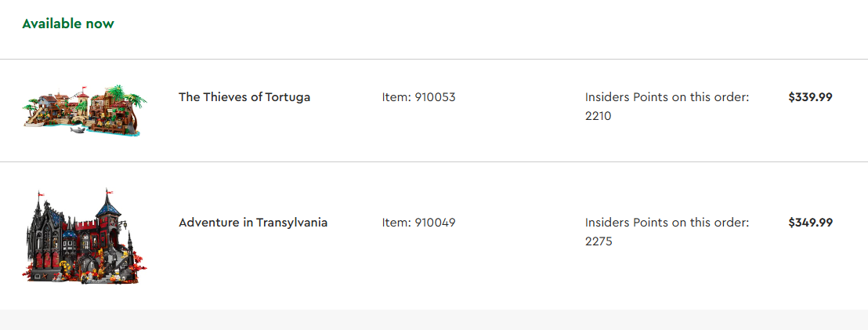Click Insiders Points label for Tortuga set
The width and height of the screenshot is (868, 330).
click(667, 97)
